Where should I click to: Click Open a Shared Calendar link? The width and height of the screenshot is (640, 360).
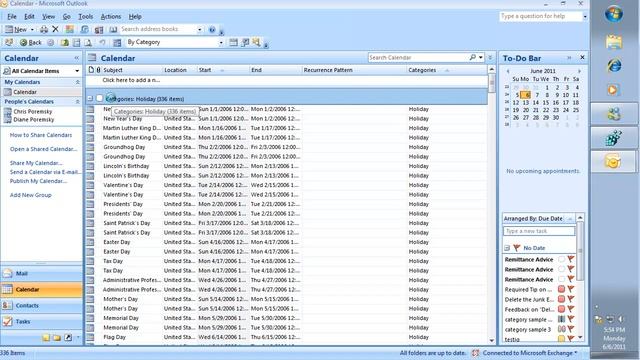43,149
